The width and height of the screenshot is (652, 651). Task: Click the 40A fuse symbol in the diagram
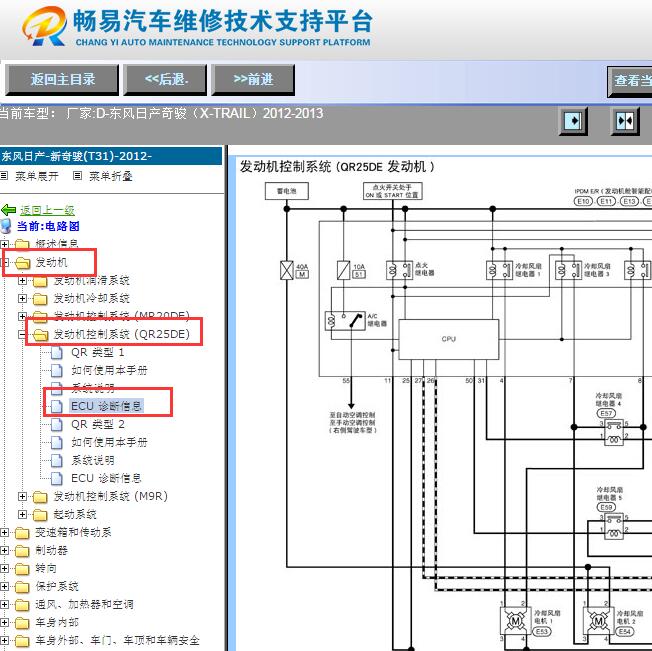[x=287, y=270]
